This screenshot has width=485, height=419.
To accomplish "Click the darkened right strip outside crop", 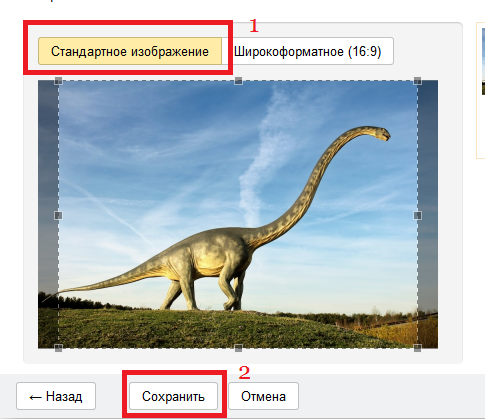I will pos(428,214).
